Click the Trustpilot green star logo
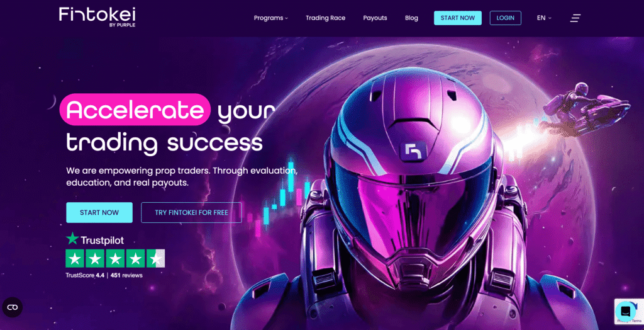The width and height of the screenshot is (644, 330). [72, 238]
